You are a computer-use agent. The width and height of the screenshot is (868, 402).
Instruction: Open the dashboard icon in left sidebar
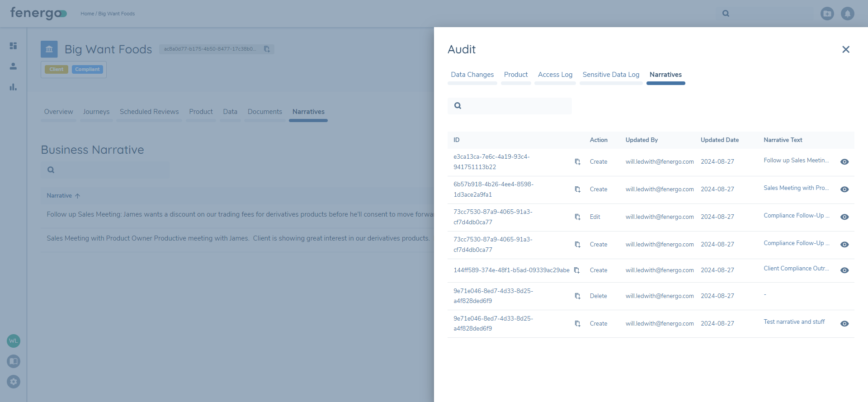[13, 46]
